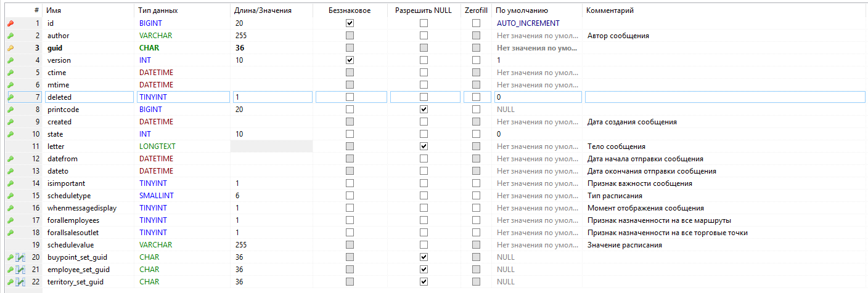Open the default value field of deleted
This screenshot has width=868, height=293.
pyautogui.click(x=538, y=97)
